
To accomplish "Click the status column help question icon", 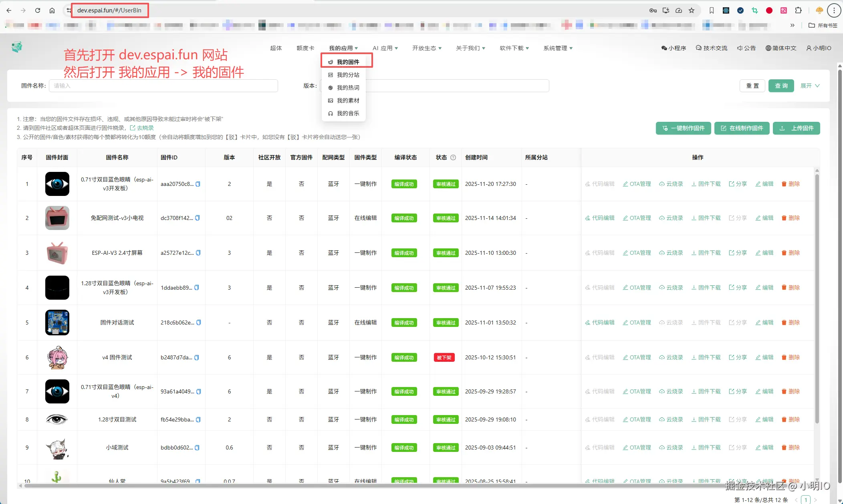I will tap(453, 157).
